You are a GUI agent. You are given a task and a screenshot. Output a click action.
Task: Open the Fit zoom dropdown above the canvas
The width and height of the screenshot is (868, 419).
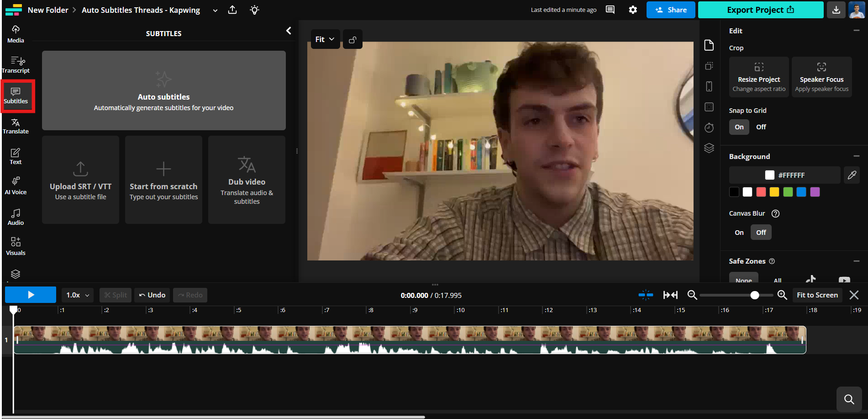click(325, 39)
